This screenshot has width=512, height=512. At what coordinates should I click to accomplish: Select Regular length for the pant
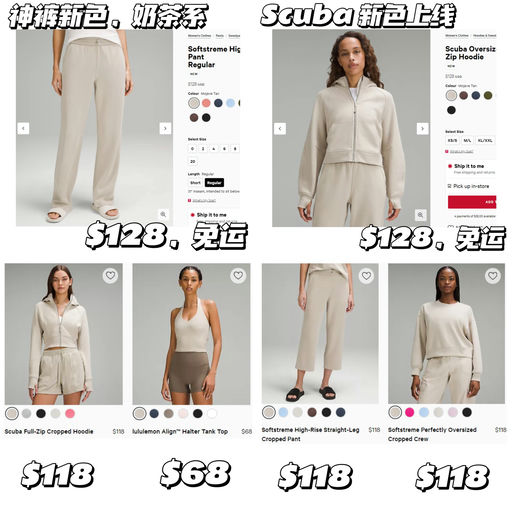(214, 183)
